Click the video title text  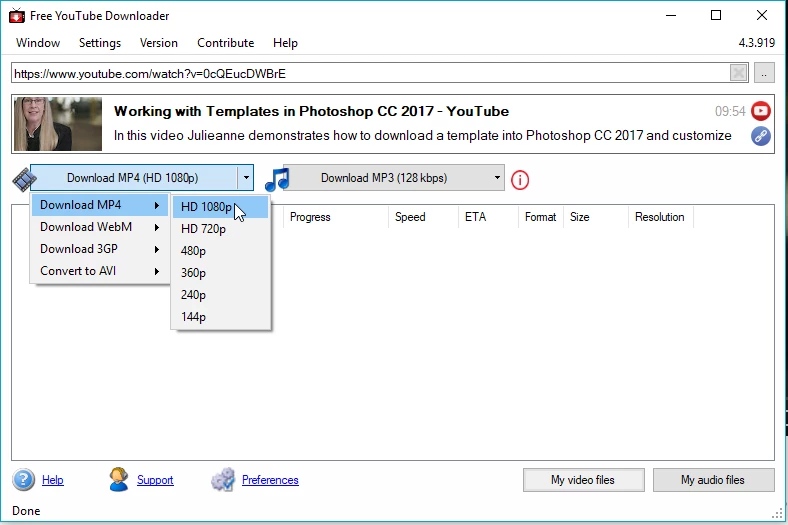click(312, 111)
